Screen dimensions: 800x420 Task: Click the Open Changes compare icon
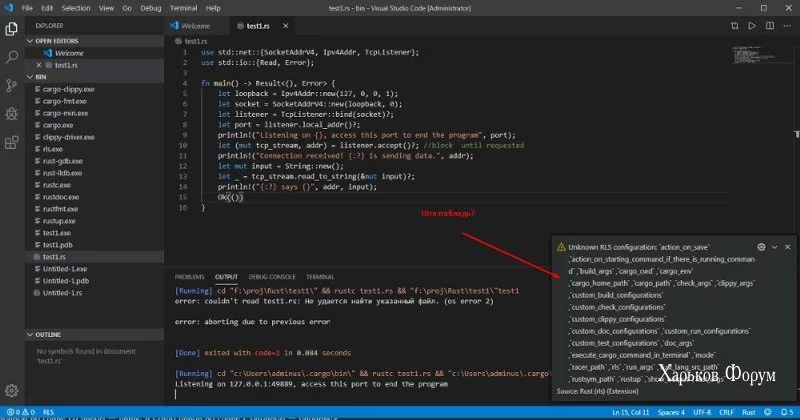[x=735, y=26]
